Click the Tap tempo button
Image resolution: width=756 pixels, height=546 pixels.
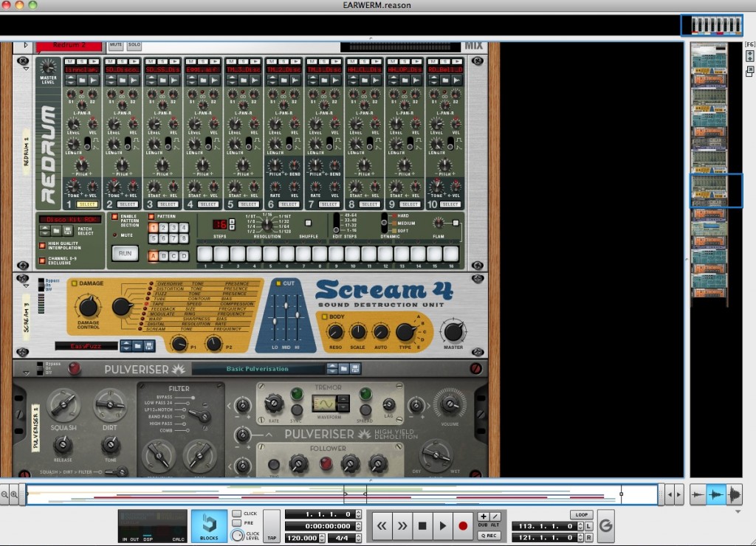[272, 526]
